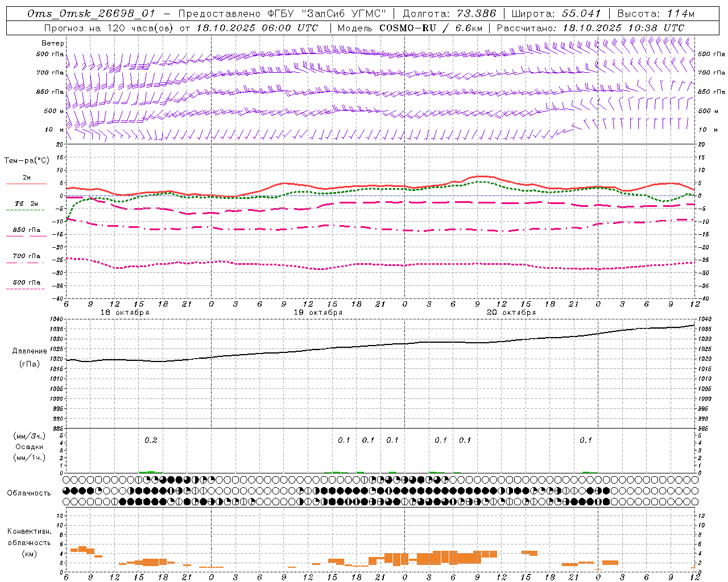Click the Давление pressure panel label
This screenshot has height=582, width=728.
(x=30, y=351)
